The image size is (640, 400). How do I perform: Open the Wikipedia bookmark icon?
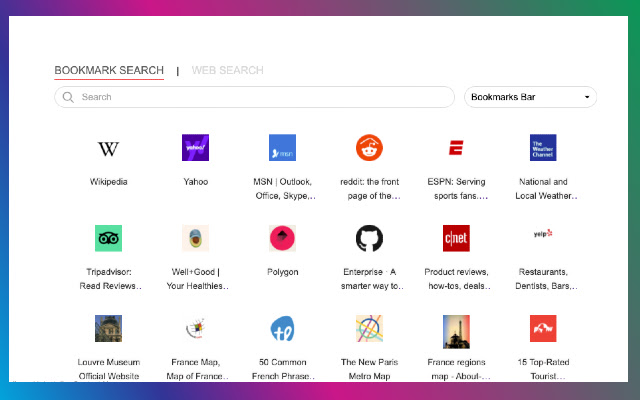click(x=108, y=148)
